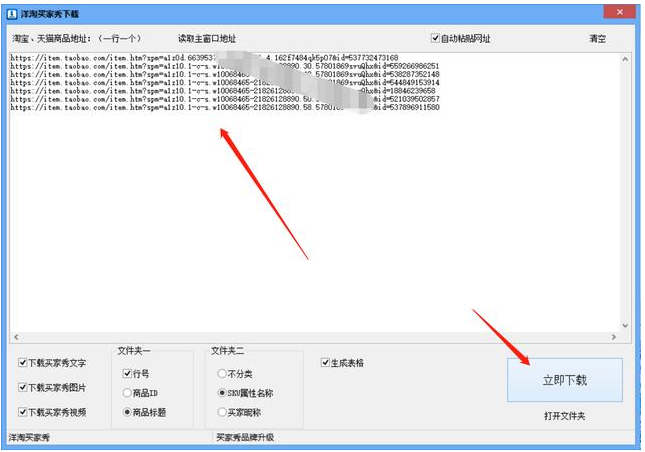Image resolution: width=645 pixels, height=452 pixels.
Task: Click the URL line ending in id=544849153914
Action: 225,82
